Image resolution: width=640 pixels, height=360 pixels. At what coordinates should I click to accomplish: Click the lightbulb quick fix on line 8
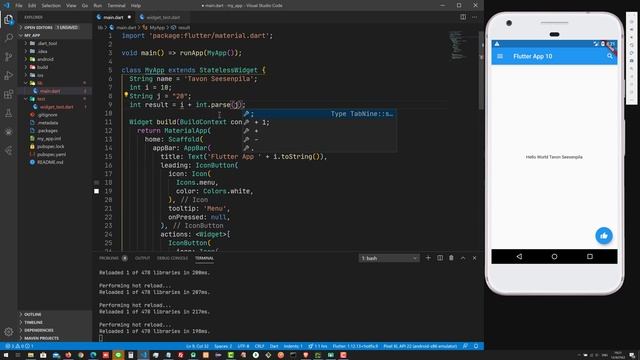coord(126,95)
